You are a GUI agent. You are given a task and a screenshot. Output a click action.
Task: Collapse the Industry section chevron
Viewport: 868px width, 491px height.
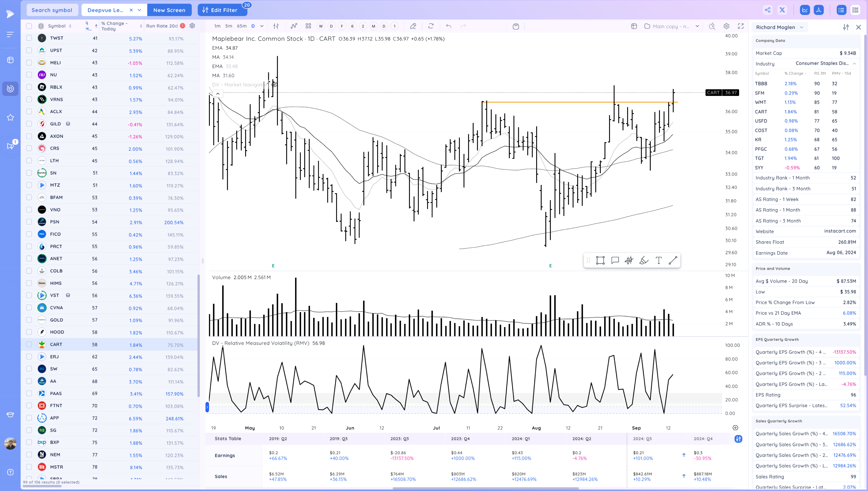click(x=854, y=64)
